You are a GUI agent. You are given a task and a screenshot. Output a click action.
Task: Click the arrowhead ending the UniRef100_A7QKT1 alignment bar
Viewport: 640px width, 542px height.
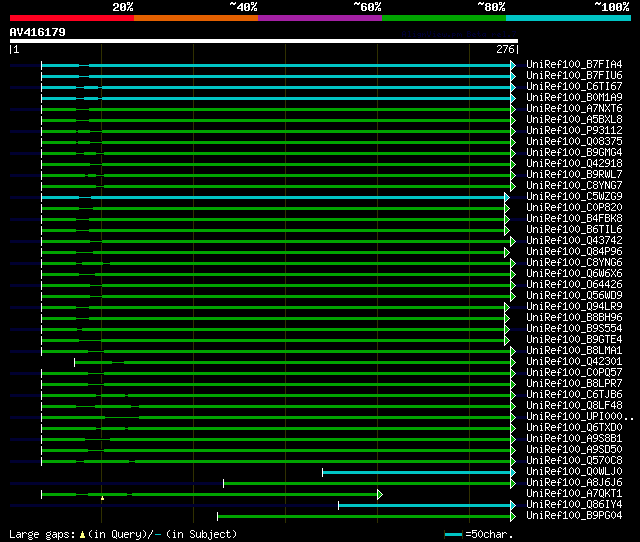(x=379, y=494)
